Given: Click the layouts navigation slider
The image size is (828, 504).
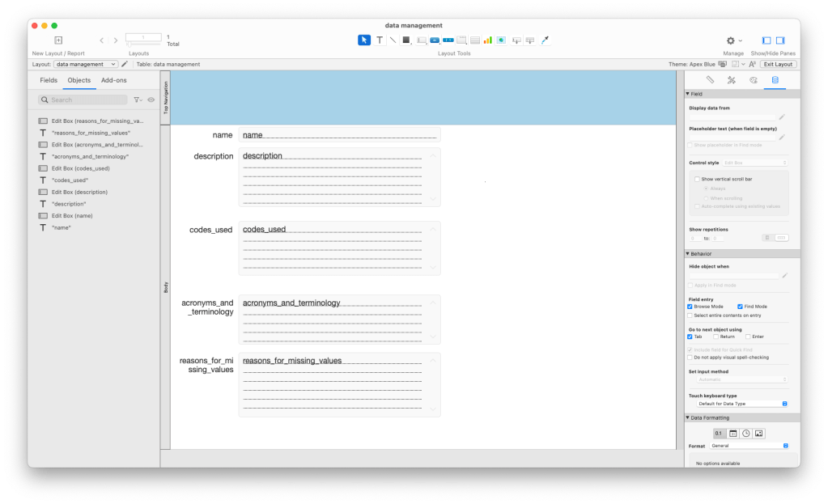Looking at the screenshot, I should point(143,38).
